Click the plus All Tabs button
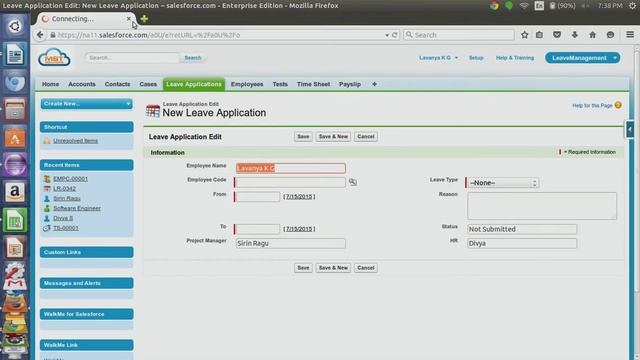This screenshot has height=360, width=640. (374, 84)
